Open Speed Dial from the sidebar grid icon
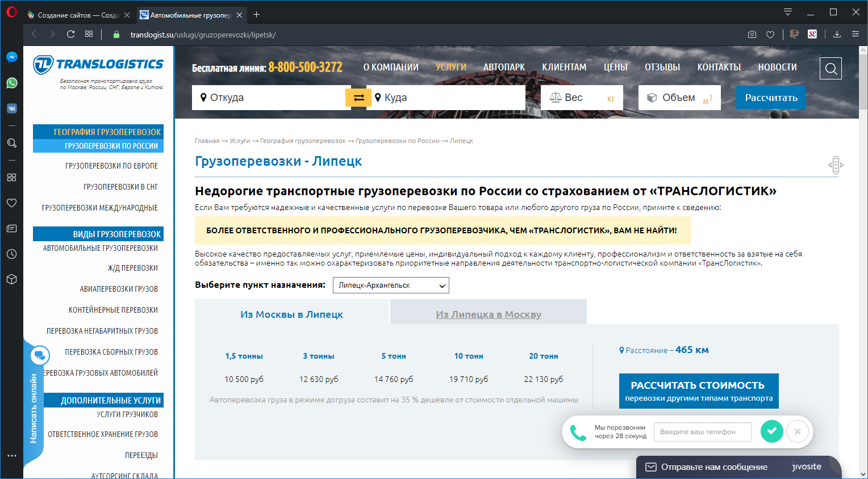 (11, 177)
